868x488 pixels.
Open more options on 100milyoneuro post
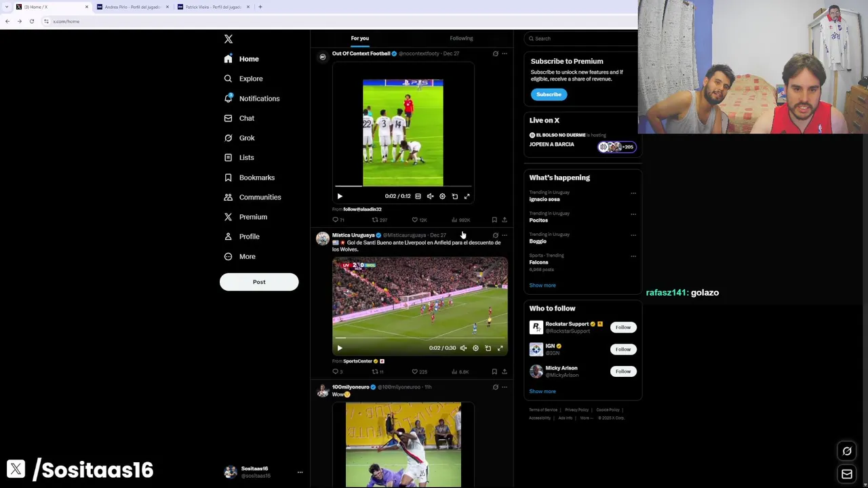(504, 387)
